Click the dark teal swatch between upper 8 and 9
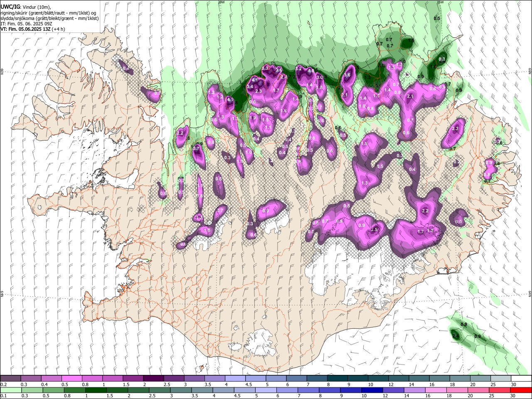Viewport: 532px width, 399px height. pos(337,379)
